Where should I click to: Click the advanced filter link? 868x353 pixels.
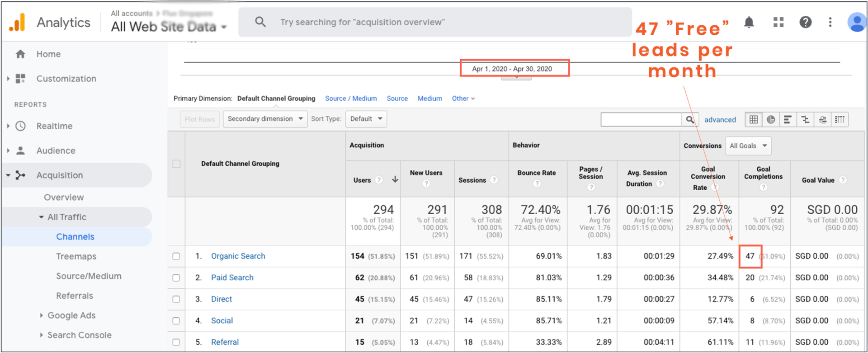[x=720, y=120]
